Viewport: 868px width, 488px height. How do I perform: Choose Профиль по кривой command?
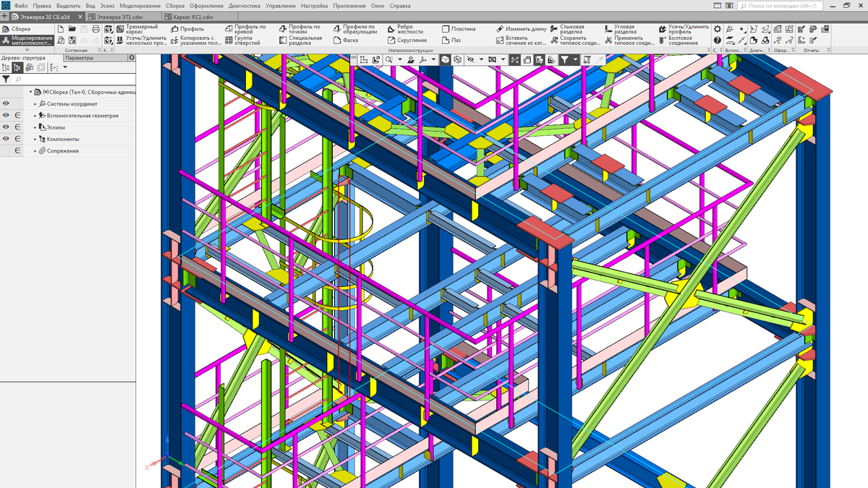244,29
